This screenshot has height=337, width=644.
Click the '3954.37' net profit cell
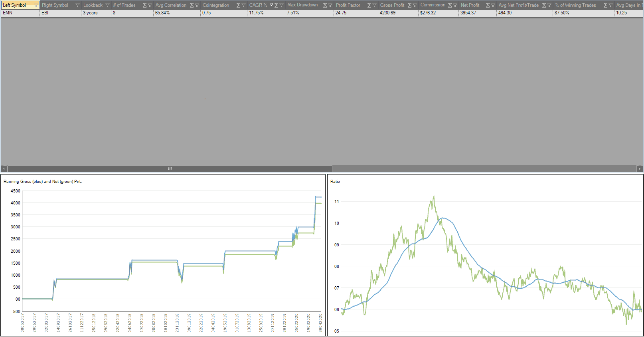[x=478, y=13]
